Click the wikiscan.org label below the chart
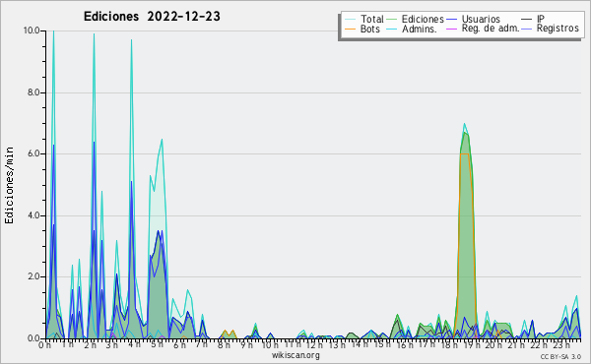 coord(295,355)
